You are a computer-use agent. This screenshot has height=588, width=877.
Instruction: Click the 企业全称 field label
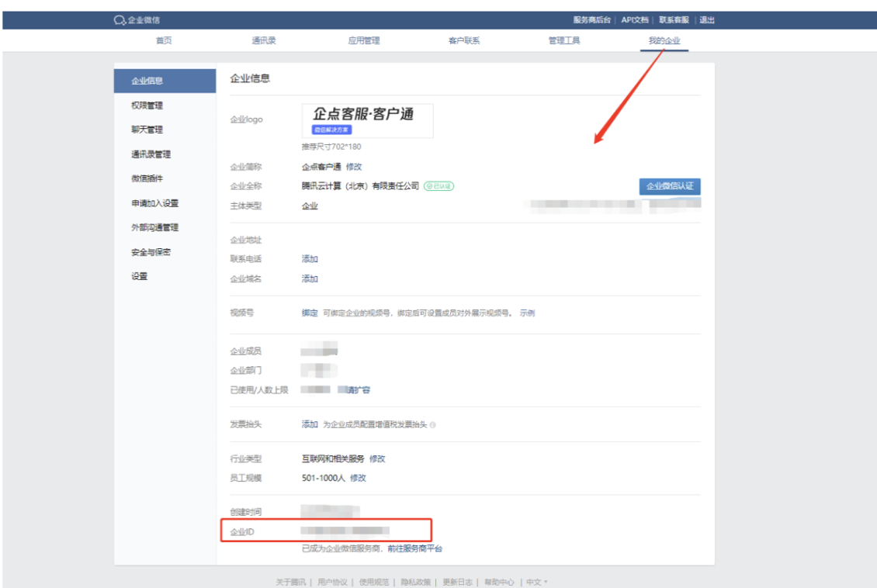pyautogui.click(x=246, y=186)
